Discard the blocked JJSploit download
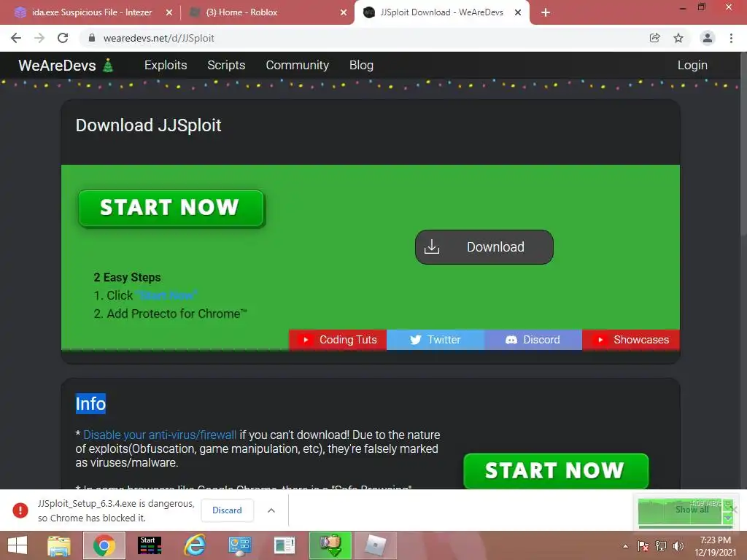The image size is (747, 560). tap(227, 510)
